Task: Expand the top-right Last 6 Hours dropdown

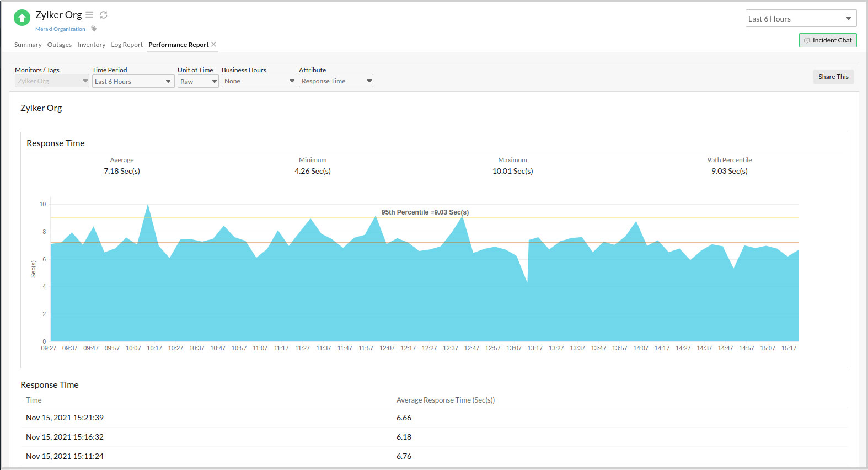Action: pyautogui.click(x=800, y=19)
